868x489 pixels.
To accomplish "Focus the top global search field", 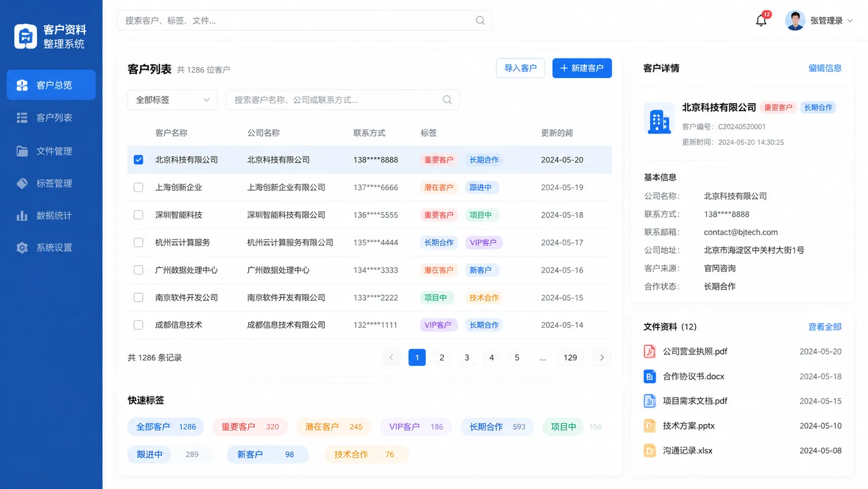I will tap(304, 20).
